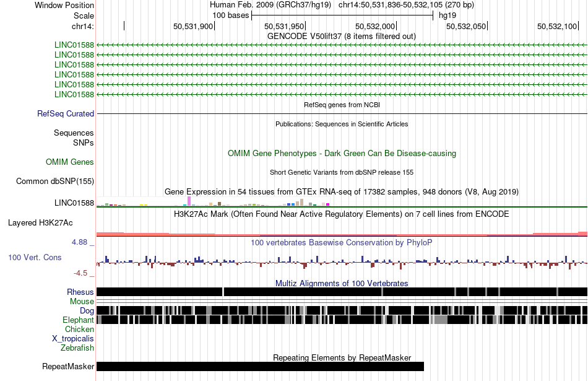
Task: Click the Human Feb. 2009 (GRCh37/hg19) assembly text
Action: [x=270, y=5]
